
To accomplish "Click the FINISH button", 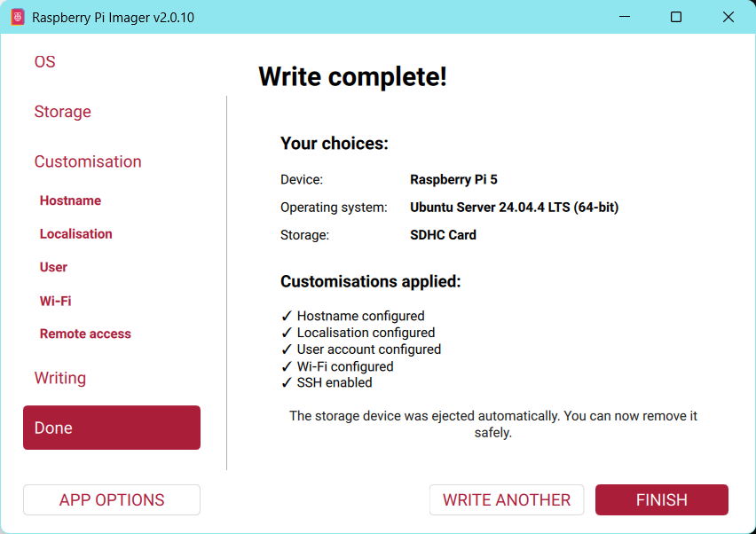I will [662, 499].
